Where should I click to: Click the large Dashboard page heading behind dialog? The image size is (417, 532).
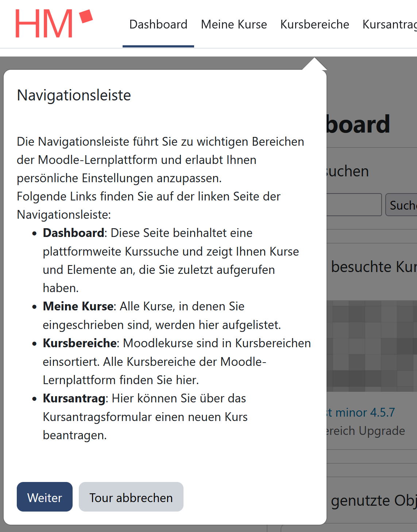pos(358,124)
